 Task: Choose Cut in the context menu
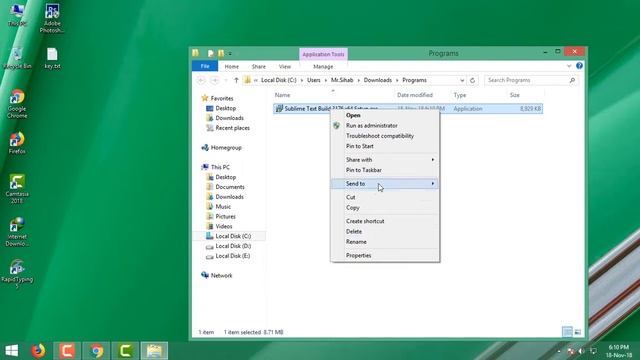[385, 197]
